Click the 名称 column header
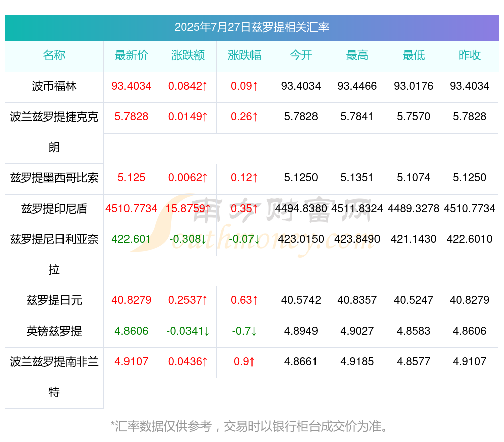Image resolution: width=504 pixels, height=442 pixels. [x=54, y=55]
